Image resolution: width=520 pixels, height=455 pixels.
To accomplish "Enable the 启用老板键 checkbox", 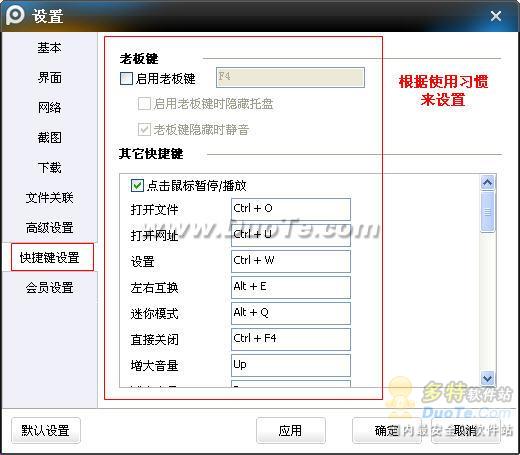I will tap(126, 79).
